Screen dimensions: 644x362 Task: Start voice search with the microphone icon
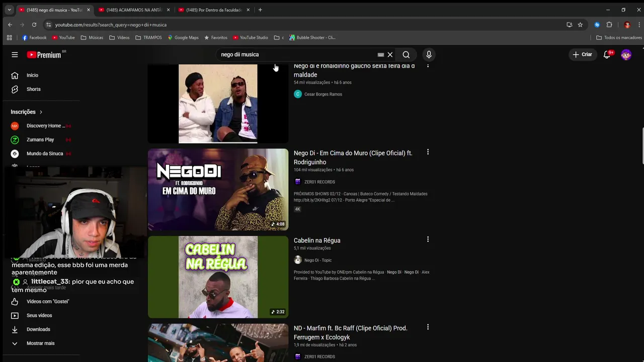point(429,54)
